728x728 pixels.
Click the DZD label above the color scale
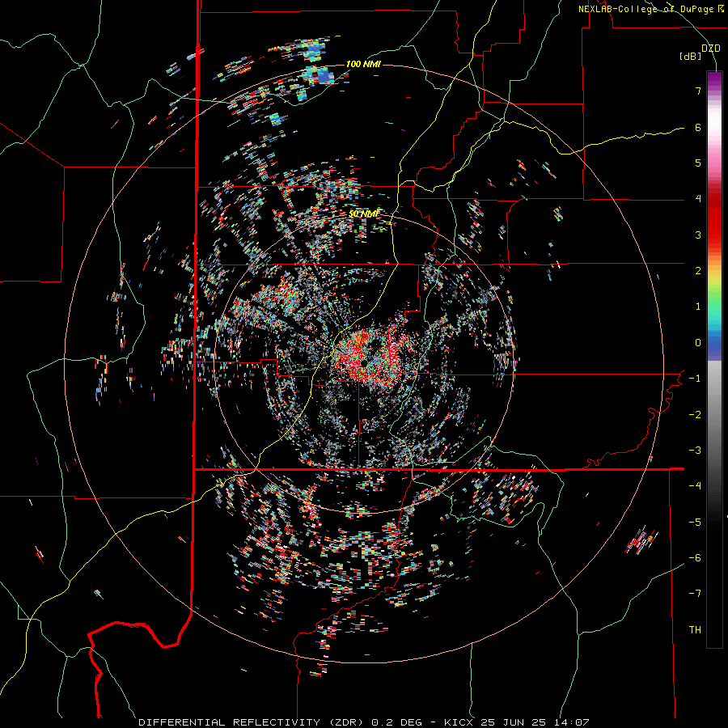pyautogui.click(x=710, y=49)
